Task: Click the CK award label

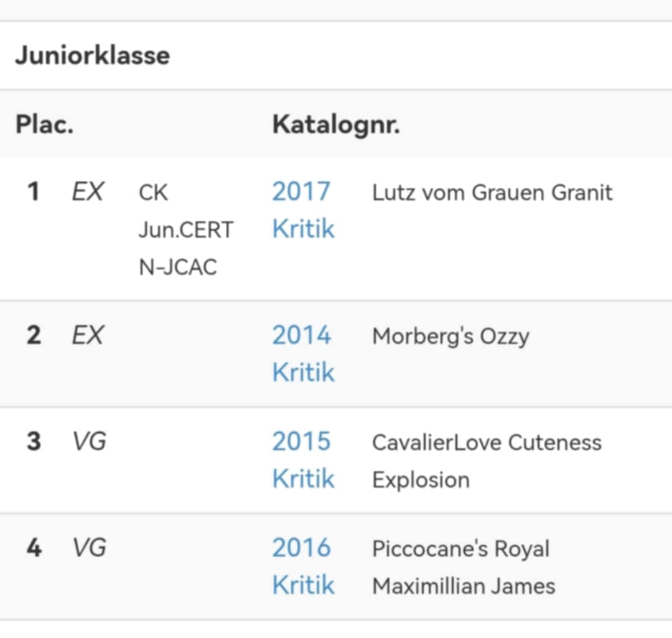Action: 153,193
